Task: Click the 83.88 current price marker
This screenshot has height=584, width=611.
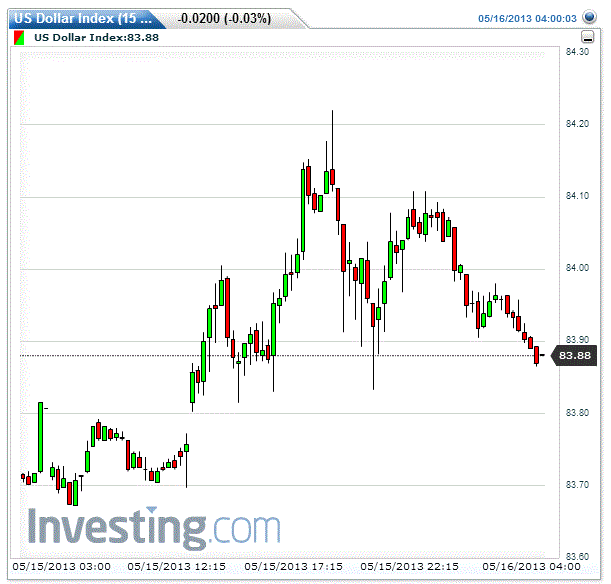Action: click(574, 356)
